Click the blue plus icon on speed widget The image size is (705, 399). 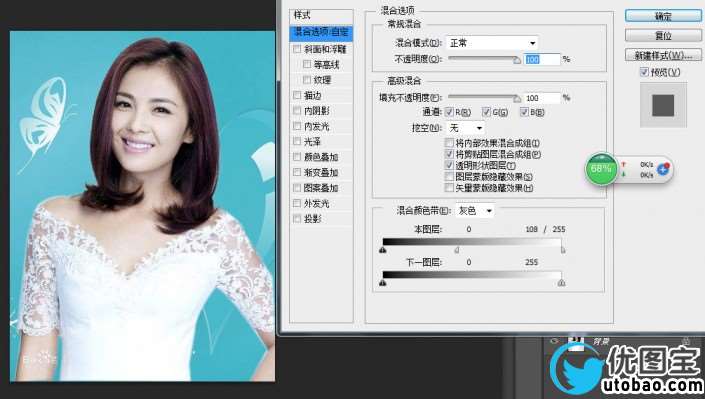[663, 170]
